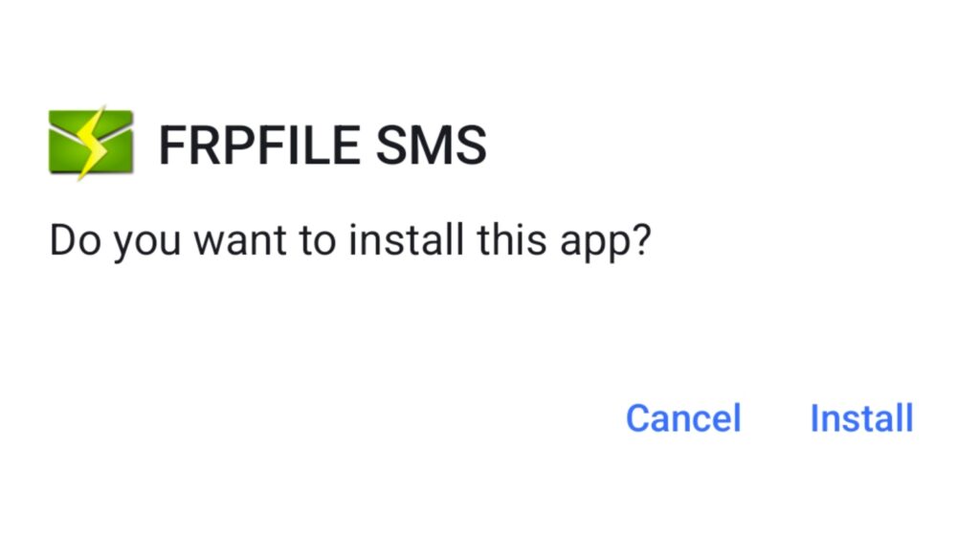Click the 'Do you want to install' prompt text
Image resolution: width=980 pixels, height=560 pixels.
350,240
